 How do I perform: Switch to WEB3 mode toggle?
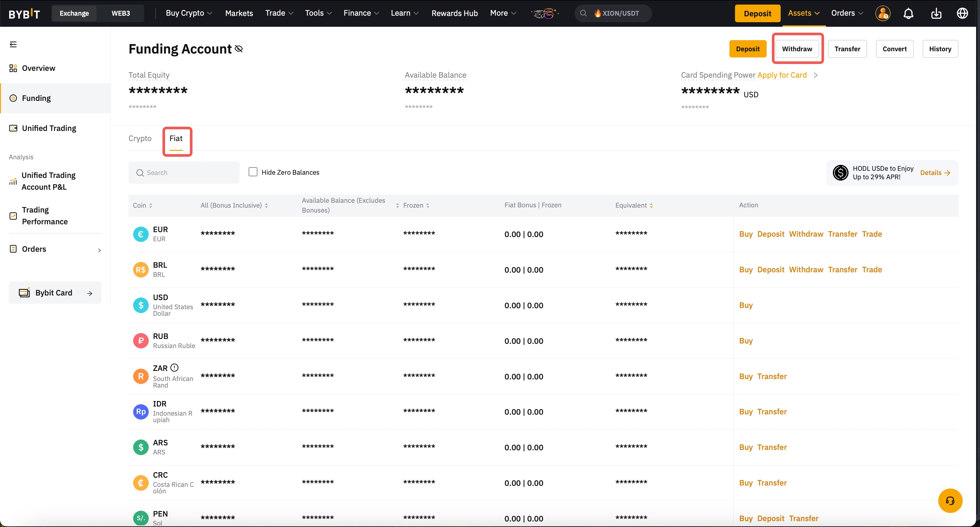[121, 13]
